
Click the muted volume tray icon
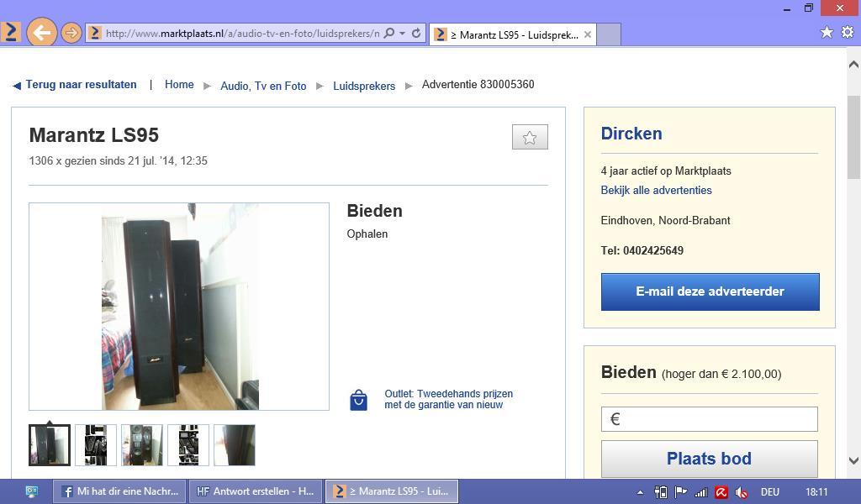(x=742, y=492)
